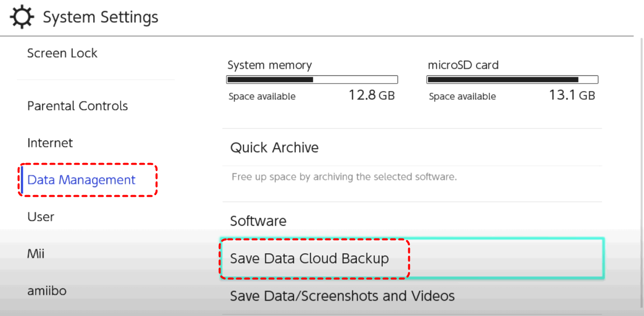Click the Free up space description text
Image resolution: width=644 pixels, height=316 pixels.
pyautogui.click(x=344, y=177)
